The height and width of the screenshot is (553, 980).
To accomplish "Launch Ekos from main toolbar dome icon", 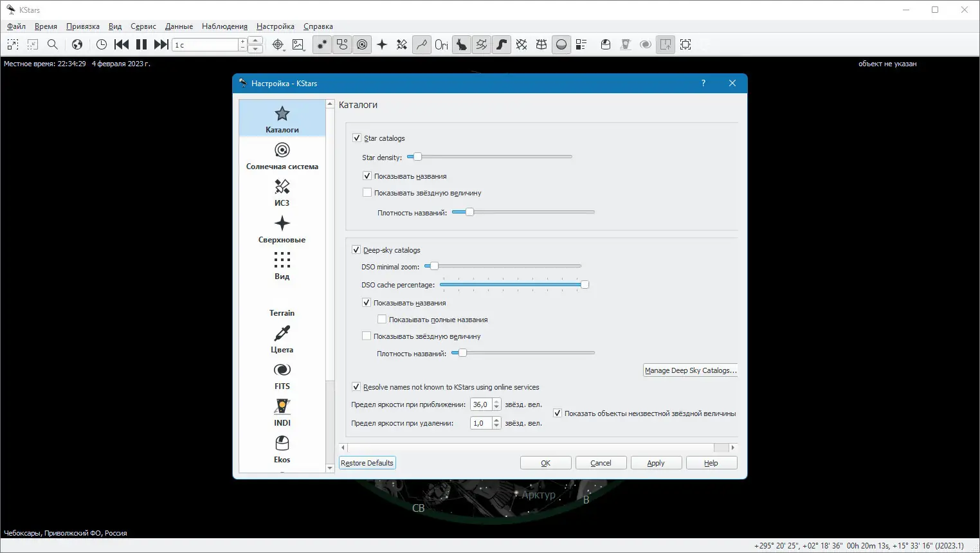I will click(x=606, y=44).
